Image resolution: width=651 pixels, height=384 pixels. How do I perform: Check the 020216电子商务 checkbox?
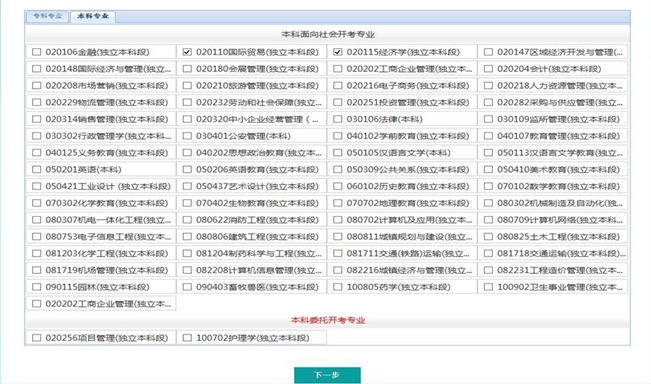[338, 86]
